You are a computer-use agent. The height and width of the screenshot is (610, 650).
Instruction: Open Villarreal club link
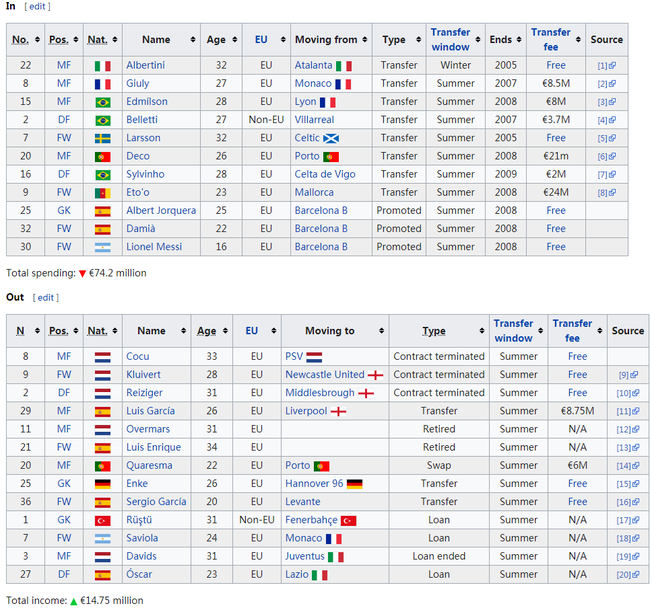click(x=314, y=120)
